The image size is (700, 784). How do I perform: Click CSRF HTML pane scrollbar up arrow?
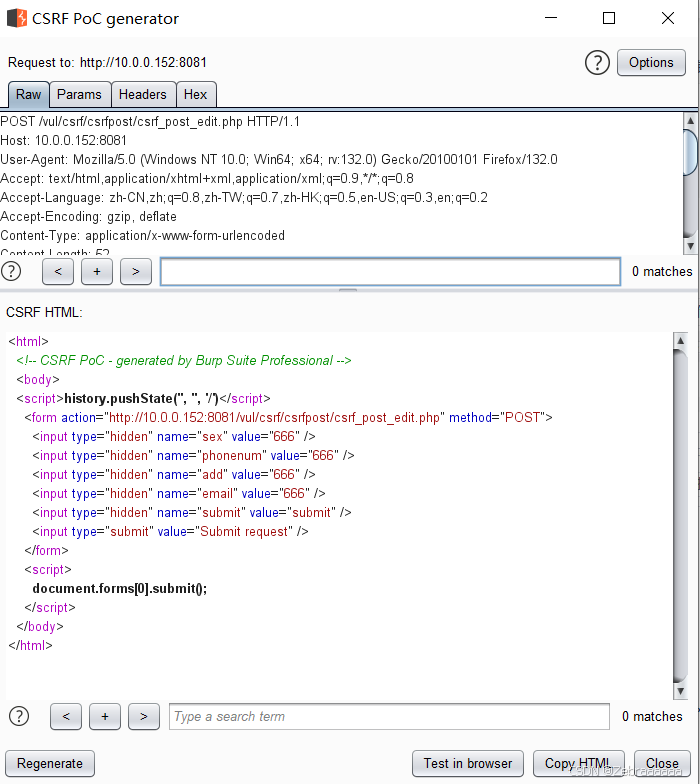680,341
